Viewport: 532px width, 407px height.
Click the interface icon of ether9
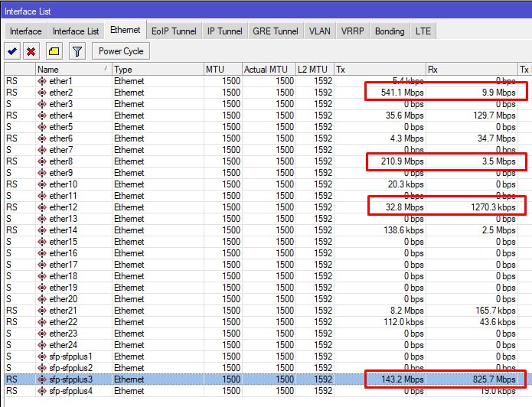(x=42, y=173)
